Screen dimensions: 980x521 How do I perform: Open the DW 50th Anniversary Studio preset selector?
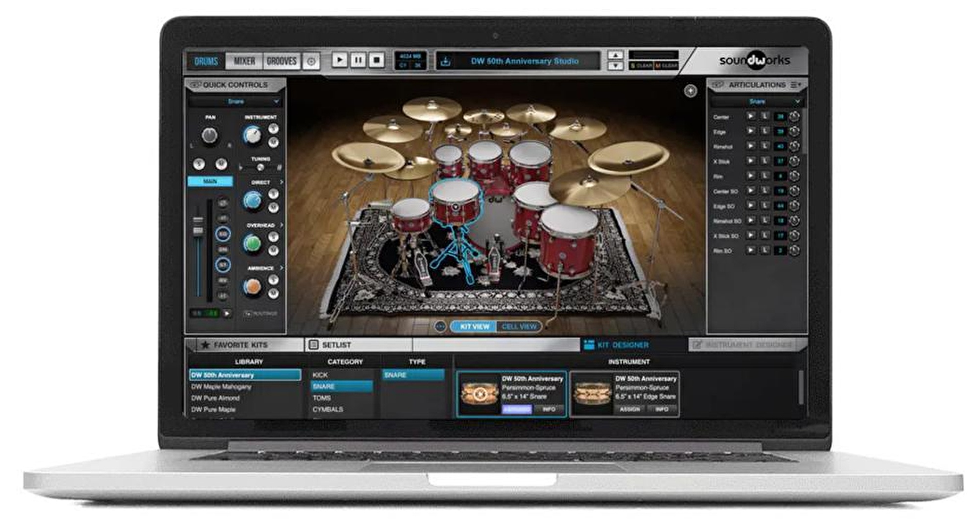[525, 61]
